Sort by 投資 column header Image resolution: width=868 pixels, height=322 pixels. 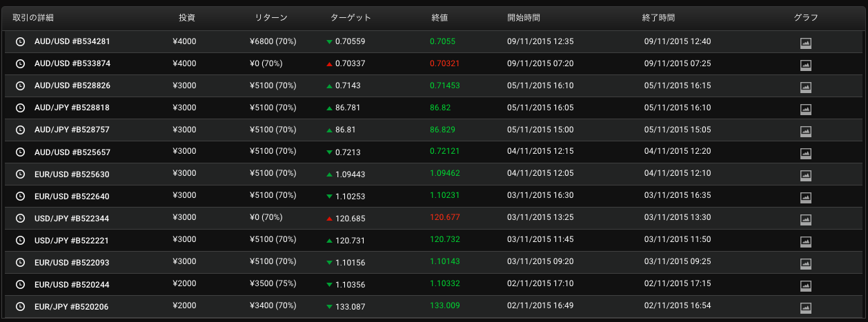tap(186, 17)
